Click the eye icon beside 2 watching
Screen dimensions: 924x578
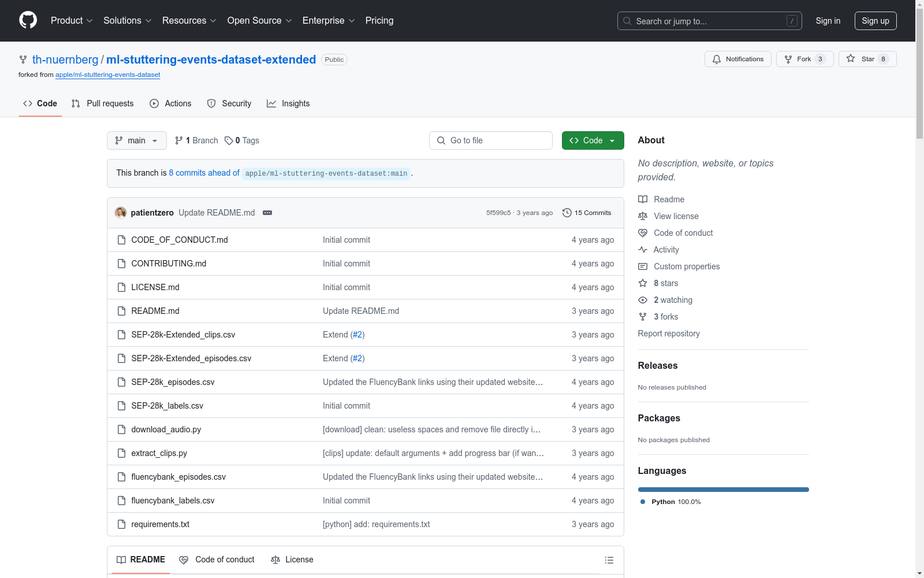click(x=643, y=300)
